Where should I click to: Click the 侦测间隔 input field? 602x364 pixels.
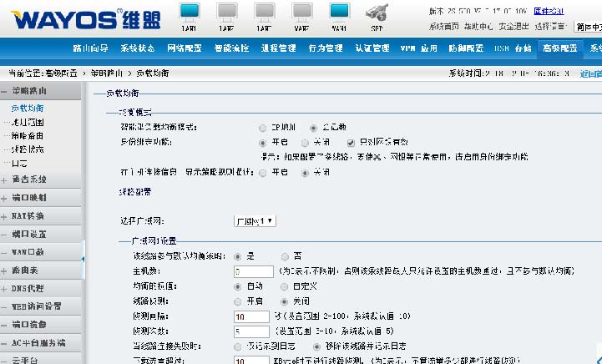(251, 316)
